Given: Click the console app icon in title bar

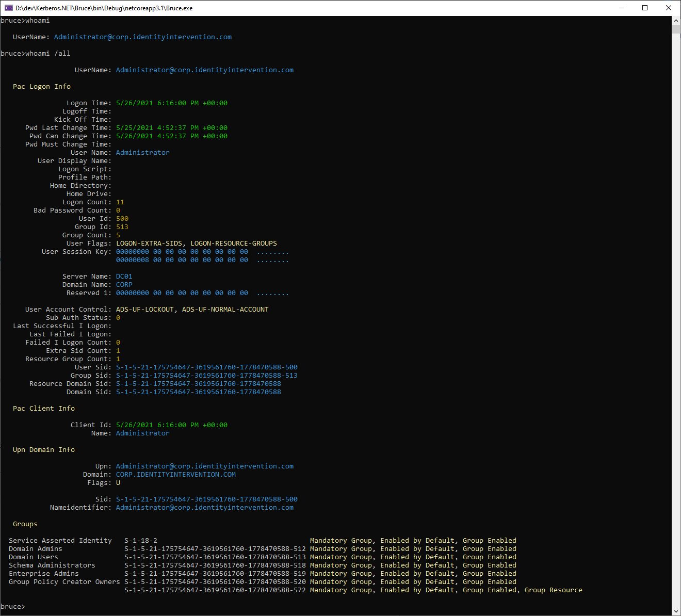Looking at the screenshot, I should [x=8, y=8].
